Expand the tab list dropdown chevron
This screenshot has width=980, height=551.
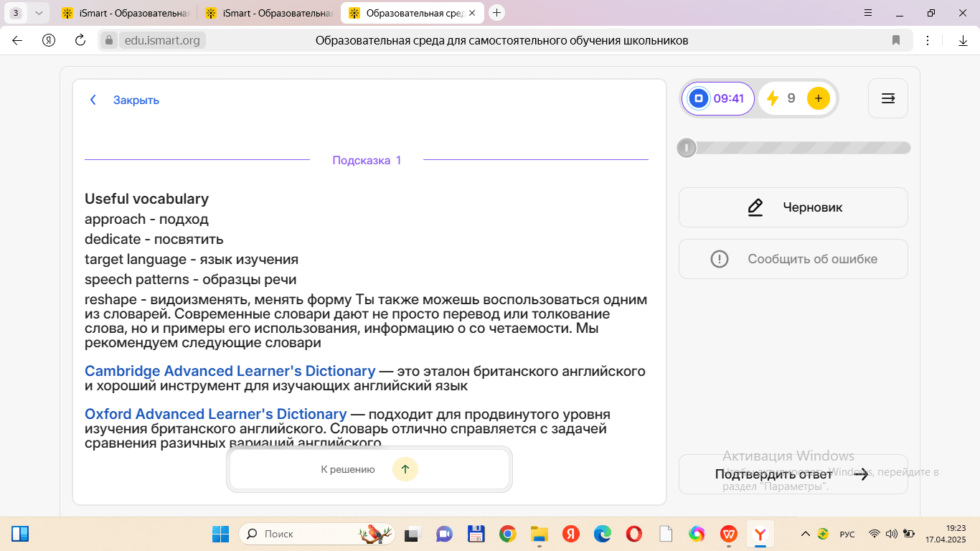coord(39,13)
